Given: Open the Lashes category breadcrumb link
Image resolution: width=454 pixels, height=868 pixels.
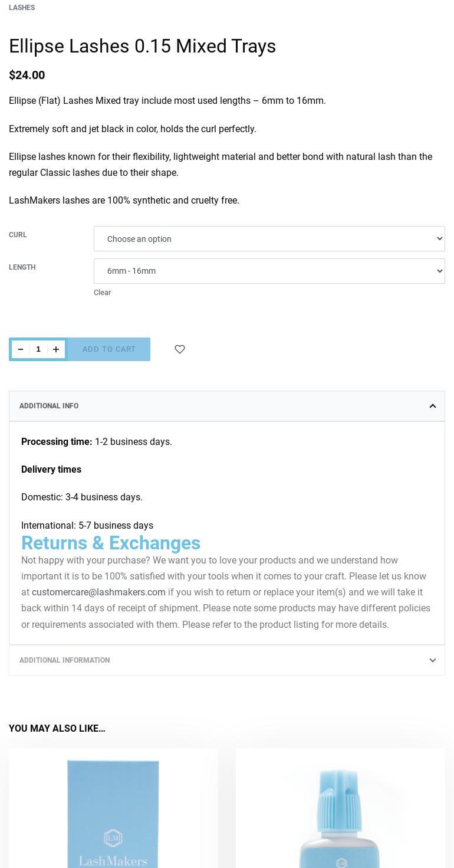Looking at the screenshot, I should (22, 8).
